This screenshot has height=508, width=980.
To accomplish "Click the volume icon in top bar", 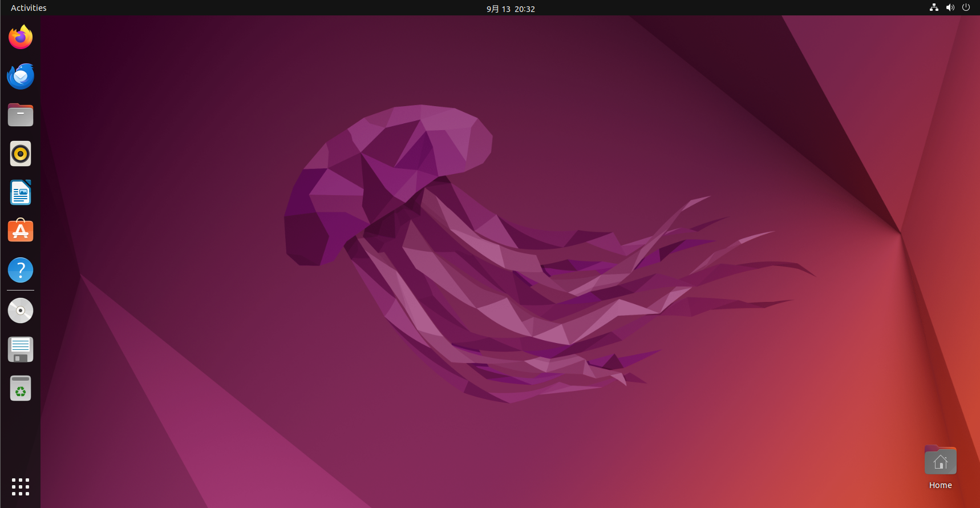I will (950, 7).
